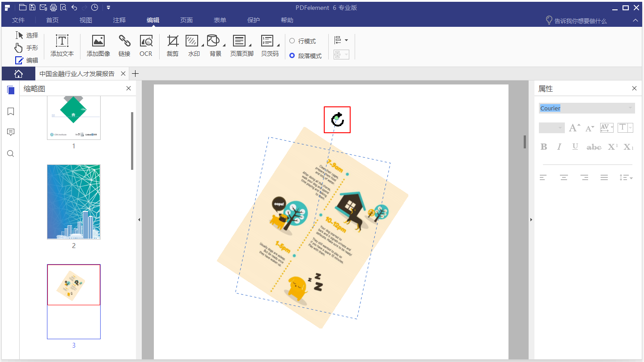Switch to the 手形 (Hand) tool
644x362 pixels.
click(x=26, y=48)
